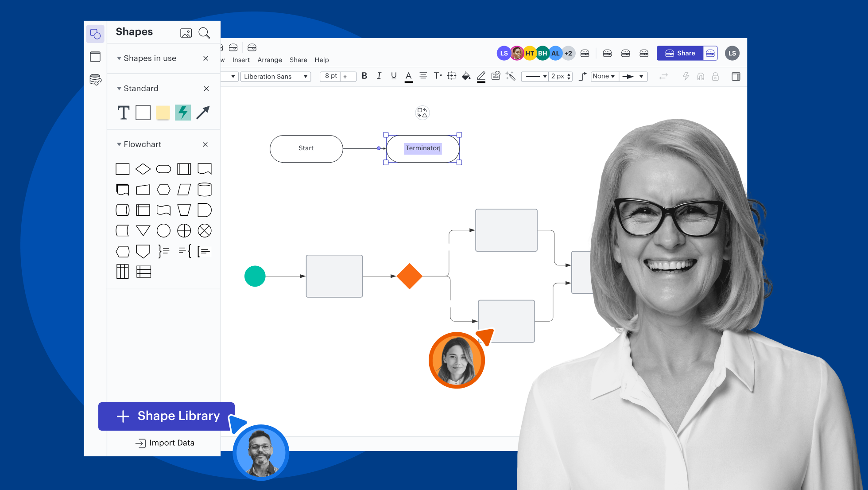Click the search shapes magnifier icon
868x490 pixels.
204,33
